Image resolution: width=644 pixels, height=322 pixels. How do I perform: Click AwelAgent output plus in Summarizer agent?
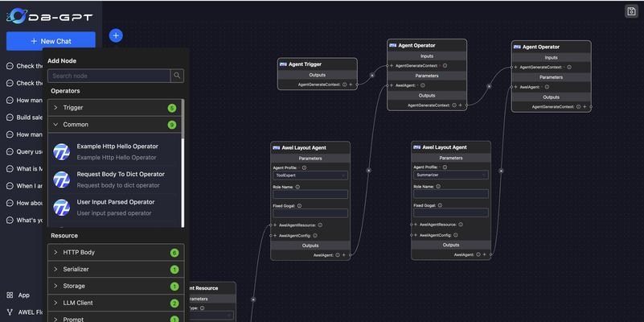[484, 254]
